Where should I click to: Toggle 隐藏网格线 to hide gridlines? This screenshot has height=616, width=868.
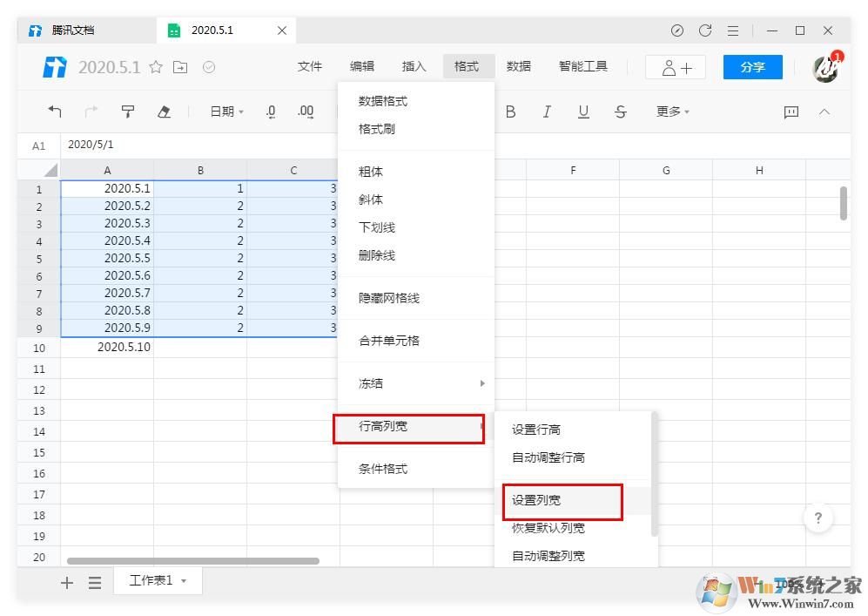tap(391, 297)
